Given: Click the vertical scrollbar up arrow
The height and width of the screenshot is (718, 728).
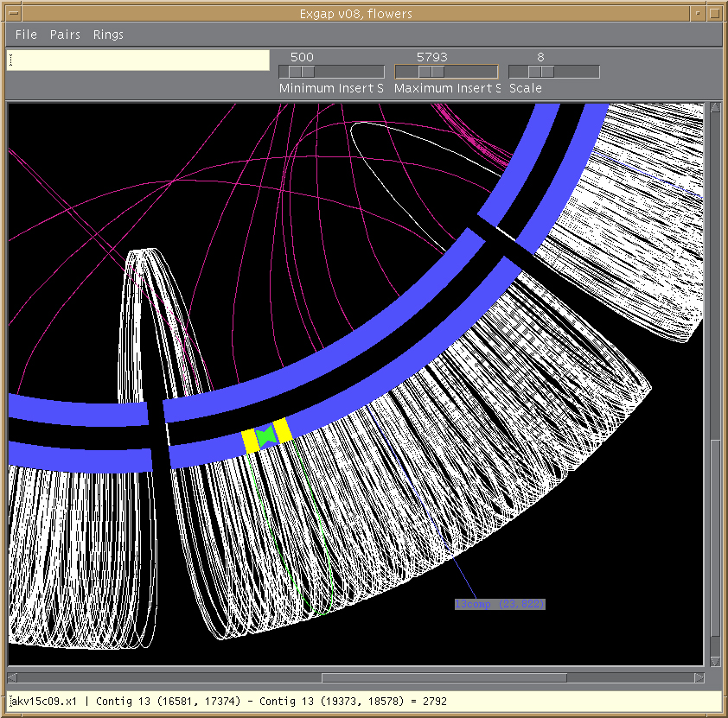Looking at the screenshot, I should pos(716,108).
